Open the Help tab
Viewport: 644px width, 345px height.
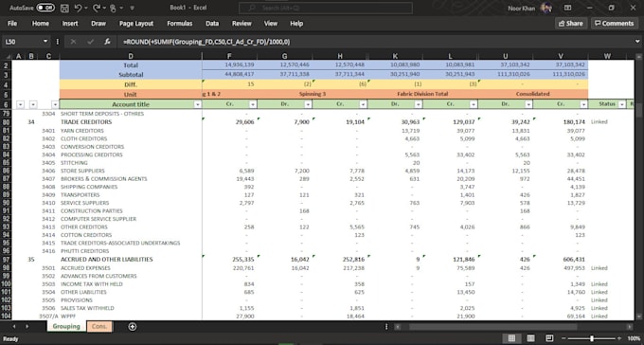(x=296, y=24)
